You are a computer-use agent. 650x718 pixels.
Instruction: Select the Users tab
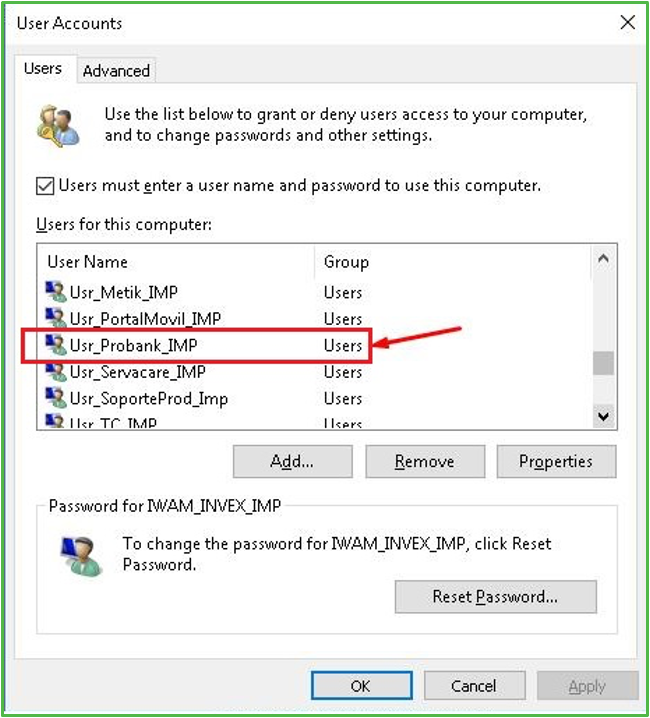tap(43, 69)
